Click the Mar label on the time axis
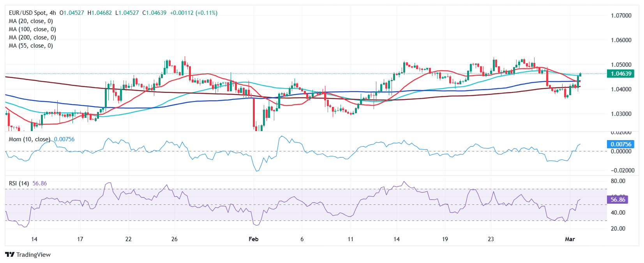Image resolution: width=644 pixels, height=263 pixels. click(570, 239)
